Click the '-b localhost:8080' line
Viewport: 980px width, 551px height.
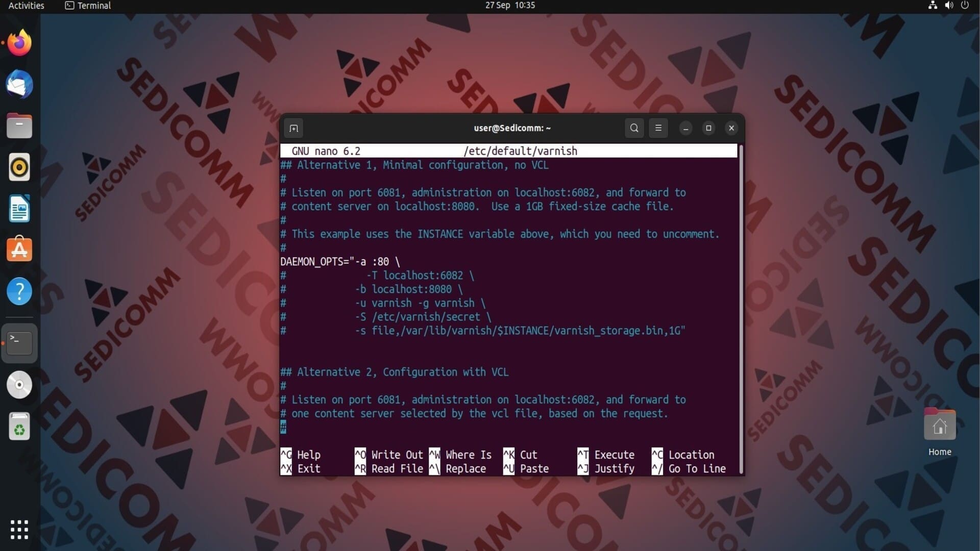pyautogui.click(x=372, y=289)
